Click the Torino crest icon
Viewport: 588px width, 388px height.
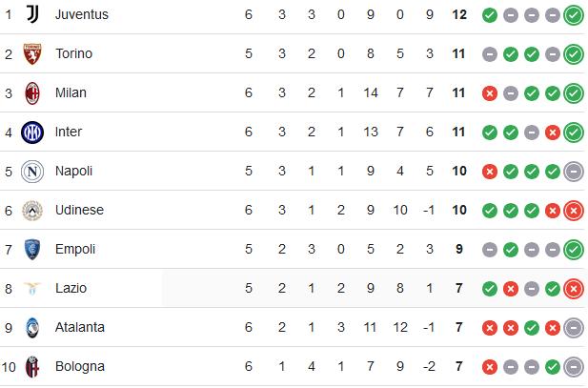pyautogui.click(x=32, y=53)
